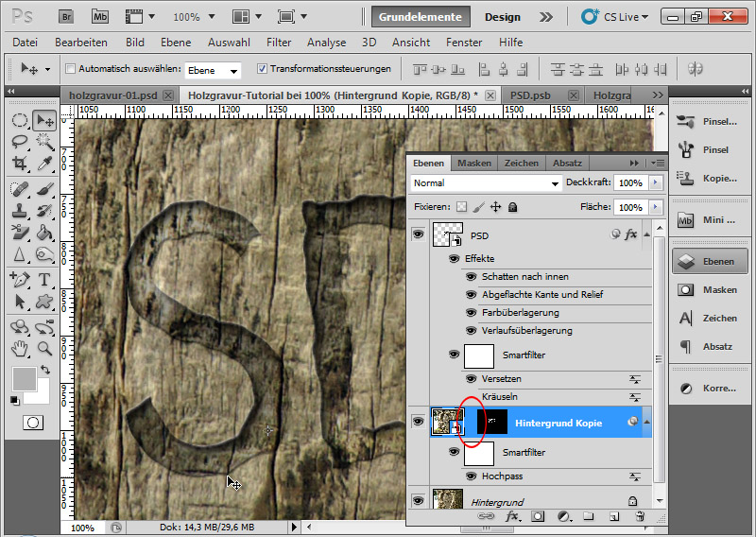
Task: Select the Hand tool
Action: pyautogui.click(x=19, y=348)
